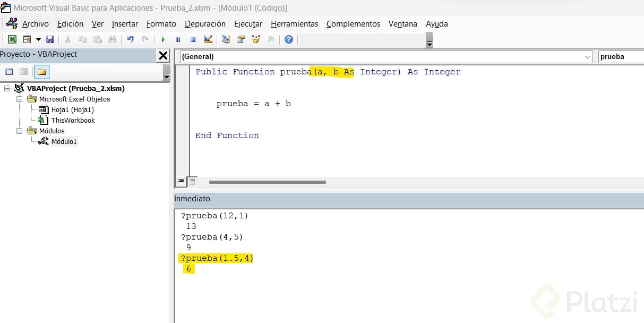
Task: Open the Properties Window toolbar icon
Action: click(241, 39)
